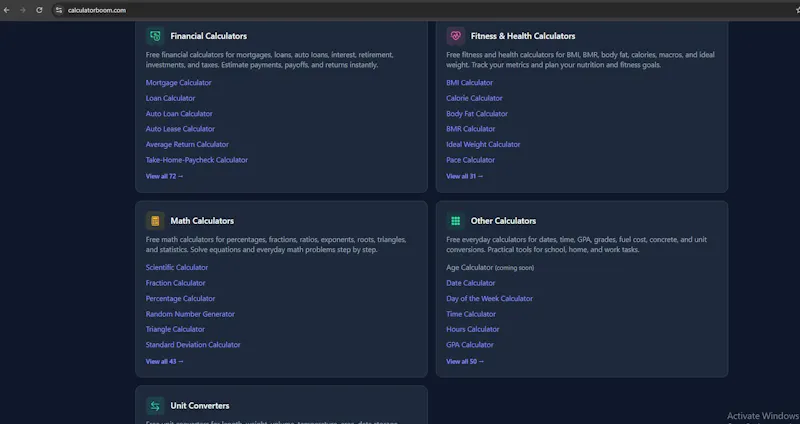
Task: Click the Fitness & Health Calculators heading
Action: point(523,36)
